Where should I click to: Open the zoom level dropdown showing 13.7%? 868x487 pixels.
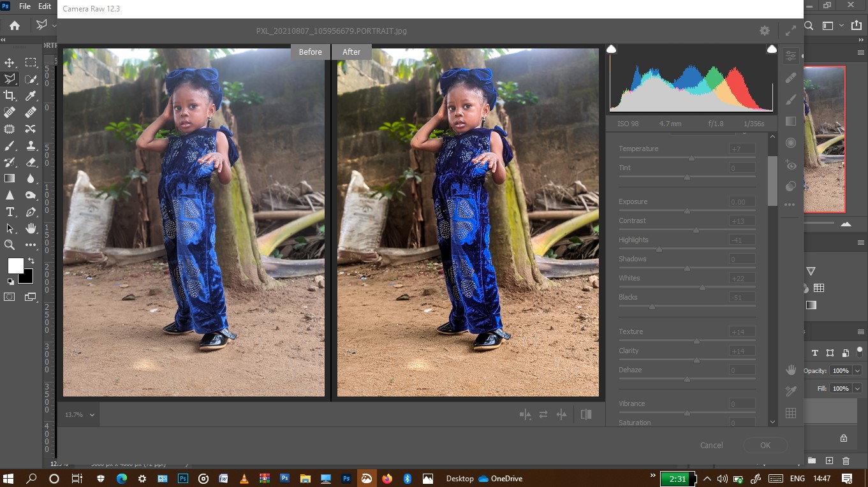tap(80, 414)
